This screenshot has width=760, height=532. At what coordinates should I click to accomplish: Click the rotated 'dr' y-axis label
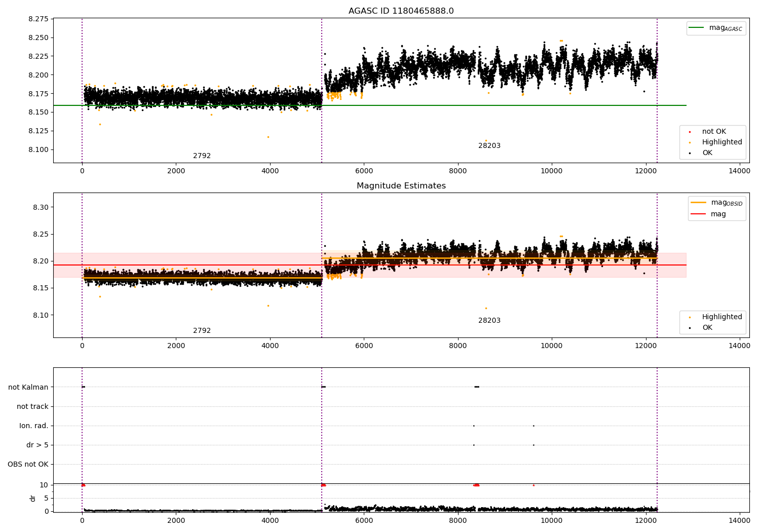(x=33, y=498)
